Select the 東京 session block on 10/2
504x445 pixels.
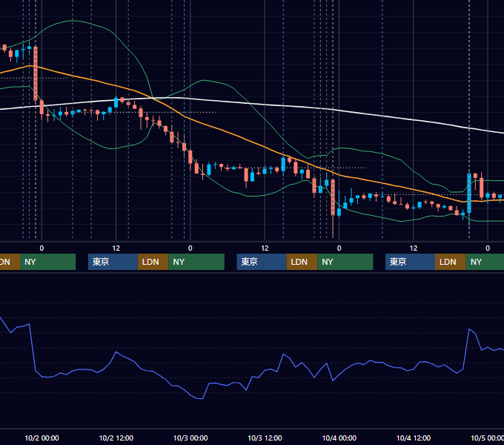(113, 262)
